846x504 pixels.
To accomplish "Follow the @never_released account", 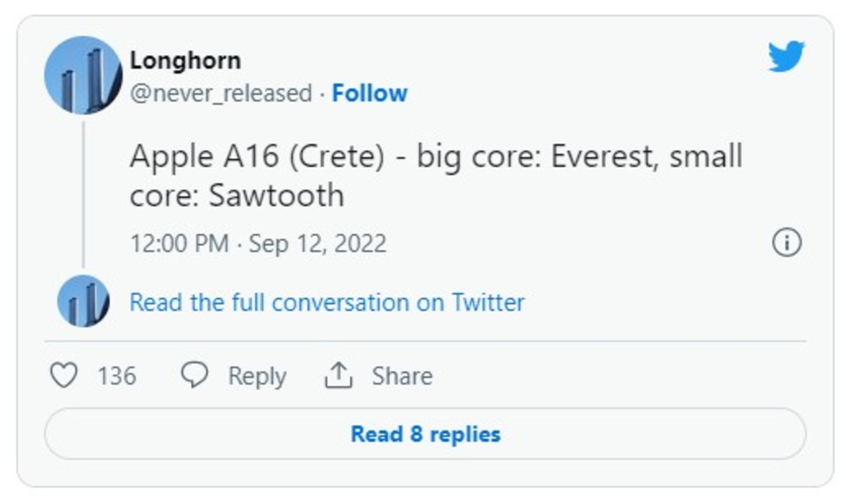I will coord(369,93).
